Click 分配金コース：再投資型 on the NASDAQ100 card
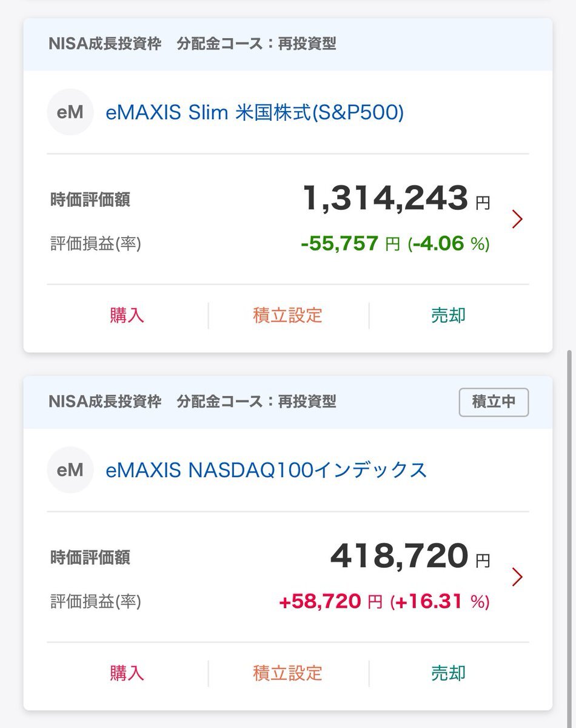Screen dimensions: 576x728 256,402
